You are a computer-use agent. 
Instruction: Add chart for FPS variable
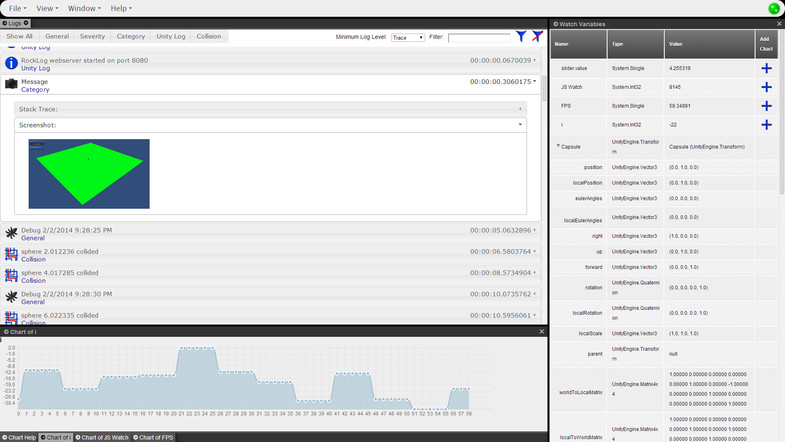(x=766, y=106)
